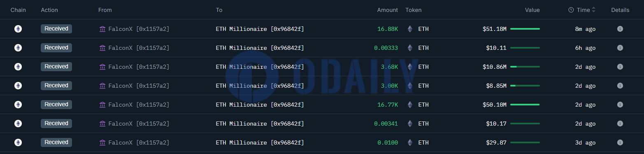Viewport: 644px width, 154px height.
Task: Click ETH token icon in 3.68K row
Action: tap(410, 67)
